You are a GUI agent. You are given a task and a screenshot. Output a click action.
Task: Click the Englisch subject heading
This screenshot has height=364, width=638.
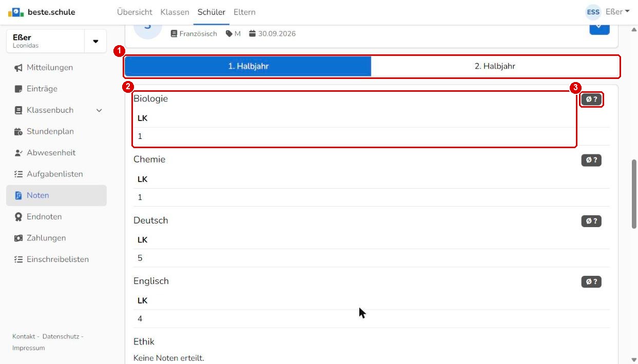click(151, 281)
